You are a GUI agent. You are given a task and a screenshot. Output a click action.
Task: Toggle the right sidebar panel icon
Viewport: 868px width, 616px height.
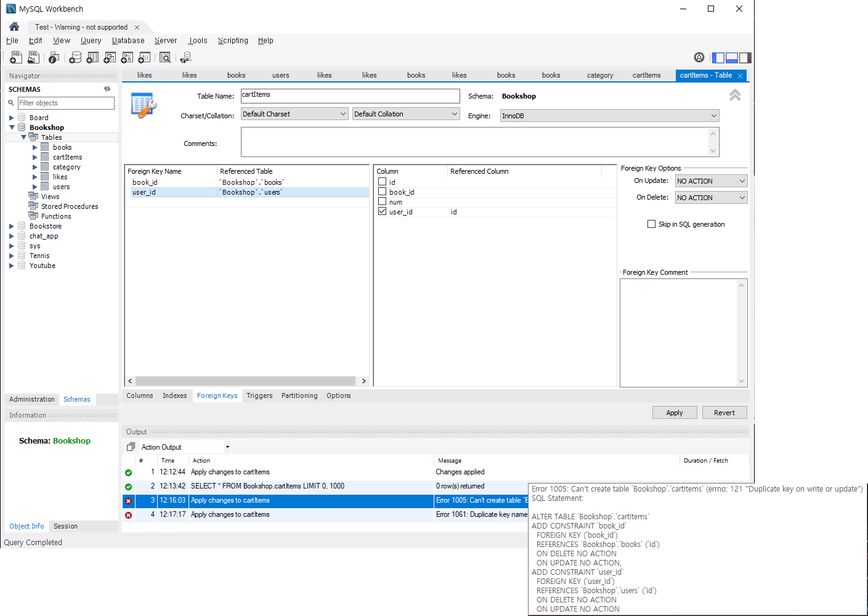pyautogui.click(x=745, y=58)
